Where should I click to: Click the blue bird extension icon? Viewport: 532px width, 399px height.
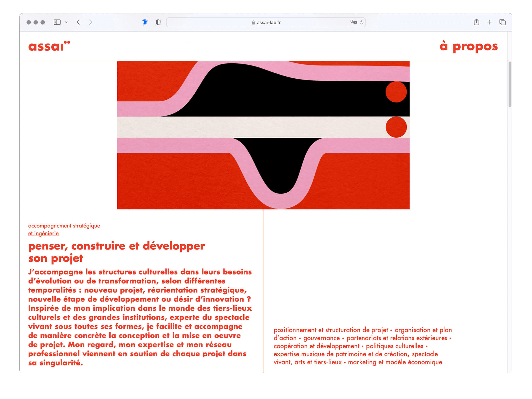tap(145, 22)
